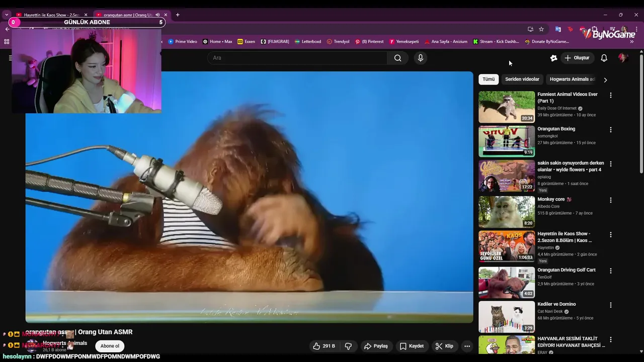Open more actions ellipsis under video
This screenshot has height=362, width=644.
467,346
